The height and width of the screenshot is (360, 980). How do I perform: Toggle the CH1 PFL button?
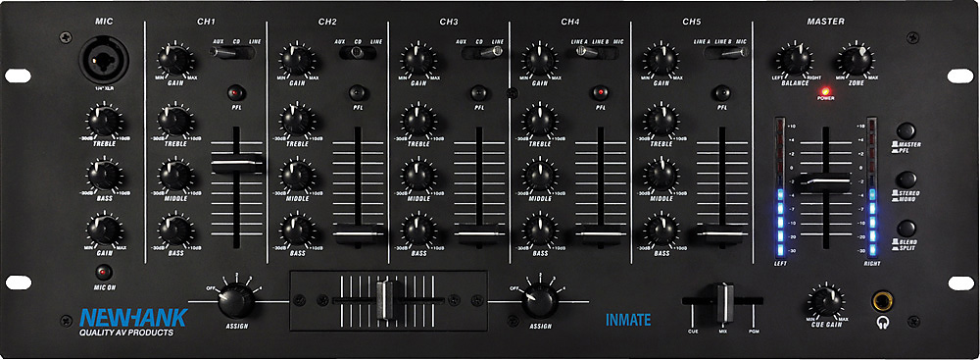click(235, 92)
